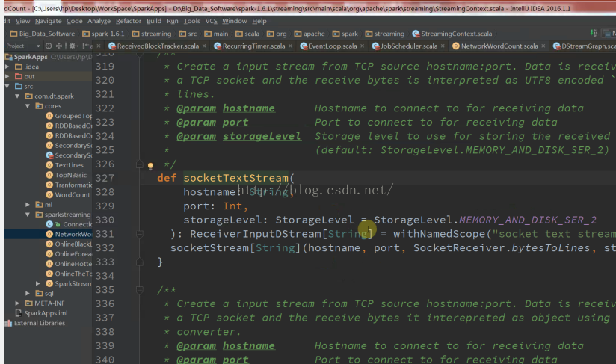Open the Project panel settings gear
This screenshot has height=364, width=616.
[x=73, y=46]
